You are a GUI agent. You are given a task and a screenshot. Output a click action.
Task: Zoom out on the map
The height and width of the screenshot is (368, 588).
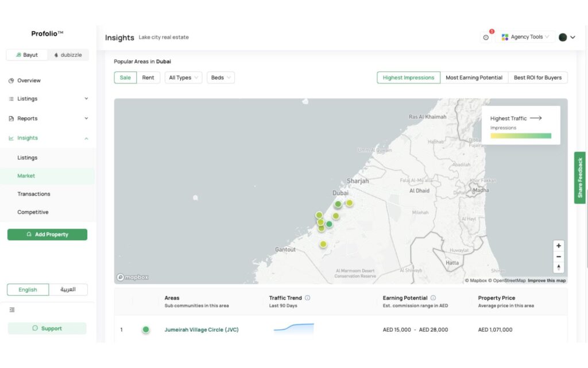(558, 256)
